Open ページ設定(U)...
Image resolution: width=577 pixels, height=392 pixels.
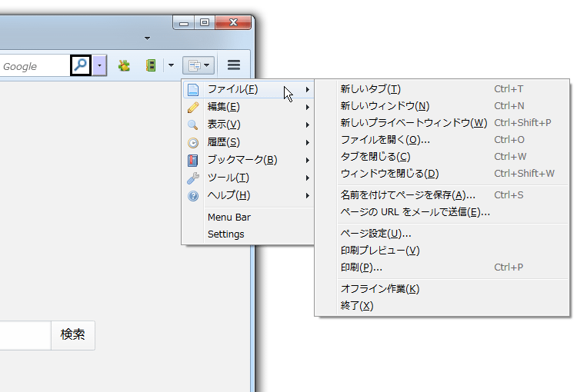(442, 234)
